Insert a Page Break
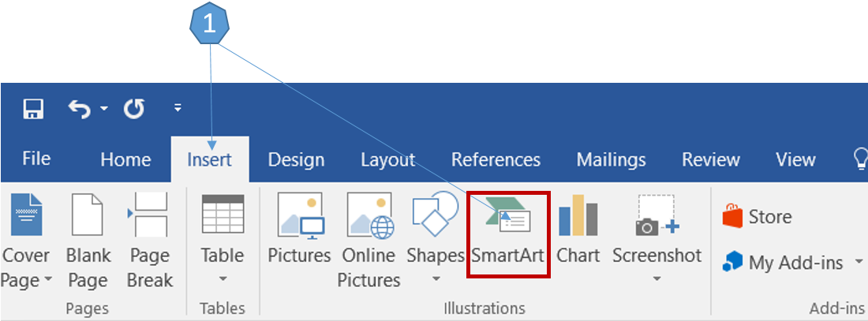 (x=149, y=234)
